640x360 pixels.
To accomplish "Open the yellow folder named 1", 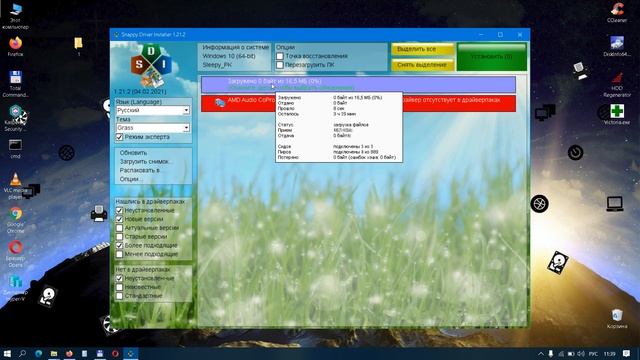I will pos(79,46).
